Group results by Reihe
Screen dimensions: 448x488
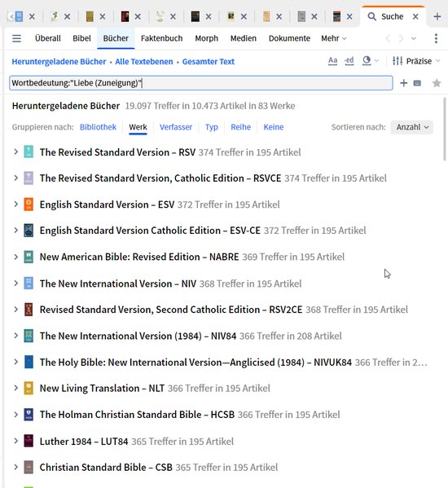pyautogui.click(x=241, y=127)
